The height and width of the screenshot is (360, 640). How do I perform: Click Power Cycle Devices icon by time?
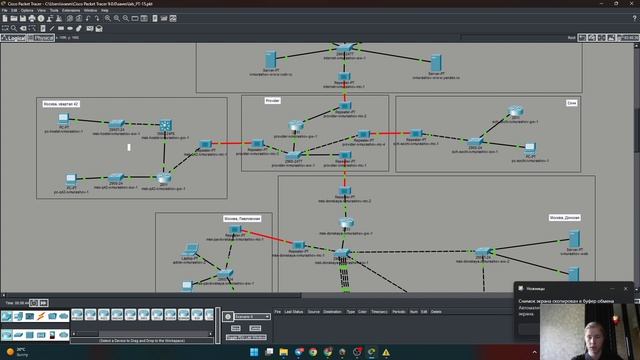coord(34,303)
